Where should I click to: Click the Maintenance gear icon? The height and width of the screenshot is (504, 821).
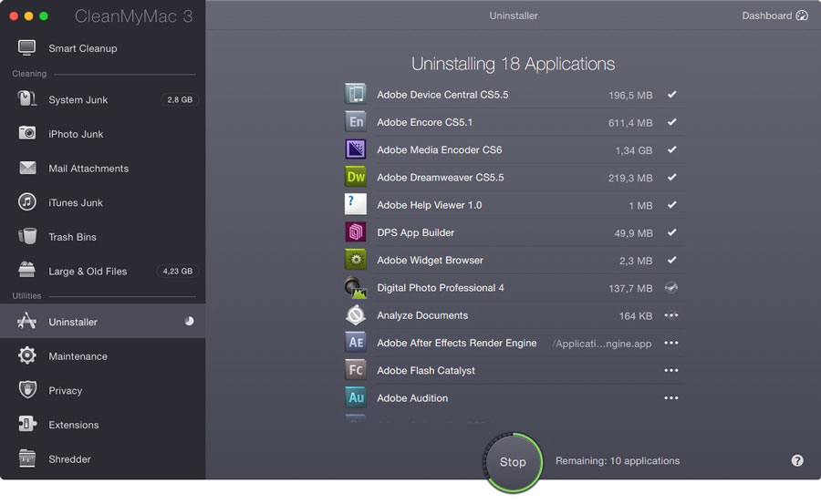pyautogui.click(x=27, y=355)
